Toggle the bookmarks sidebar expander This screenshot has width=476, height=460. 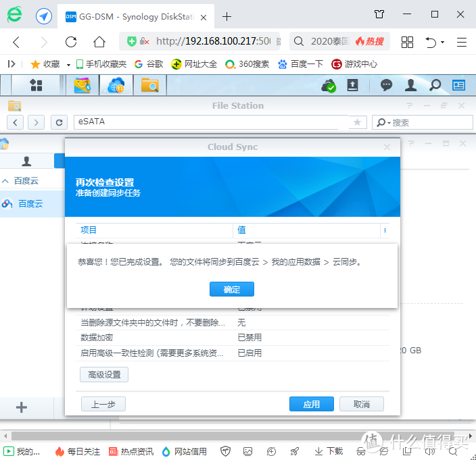click(x=11, y=64)
